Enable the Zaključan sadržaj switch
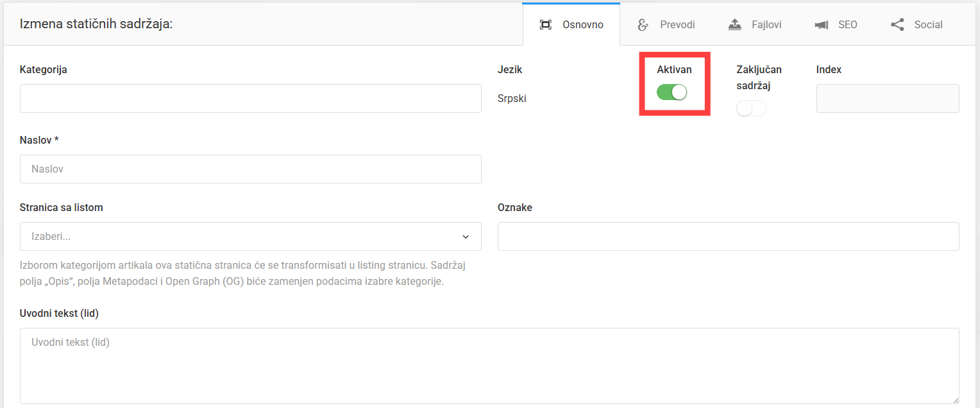Viewport: 980px width, 408px height. tap(751, 108)
